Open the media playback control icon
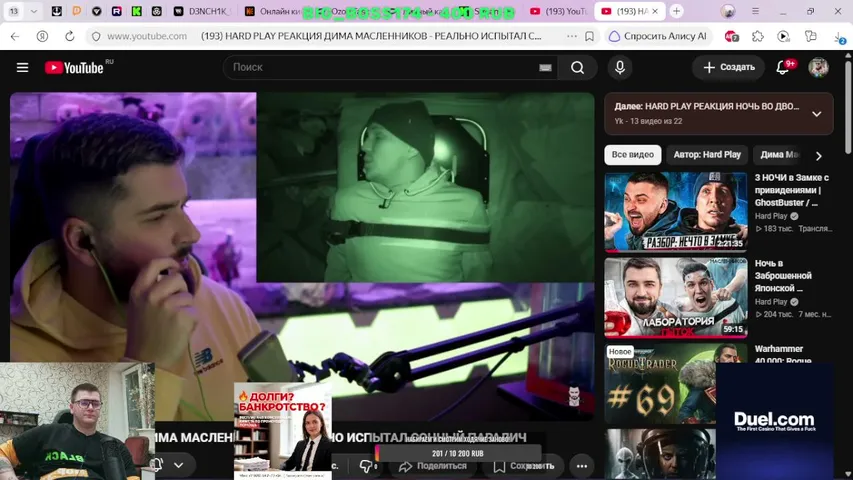The image size is (853, 480). pyautogui.click(x=783, y=36)
